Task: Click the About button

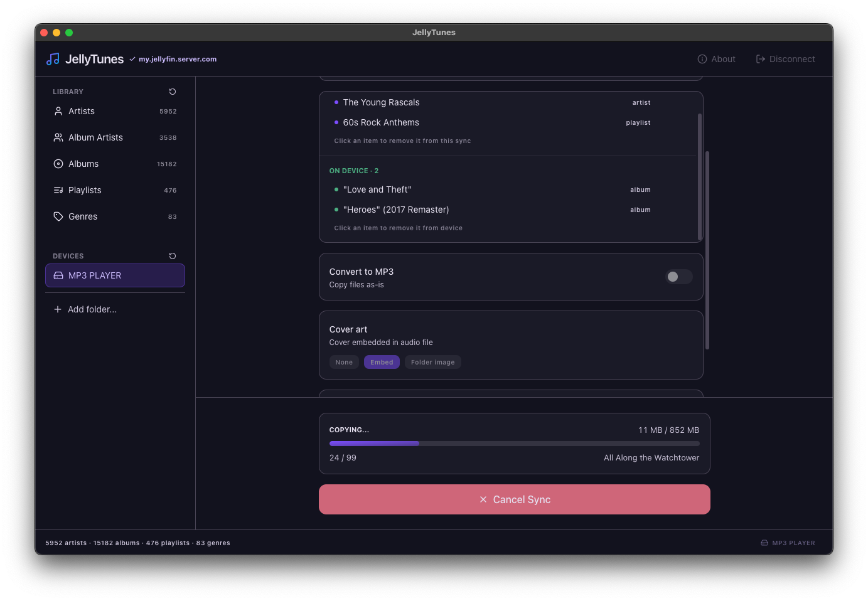Action: (x=717, y=59)
